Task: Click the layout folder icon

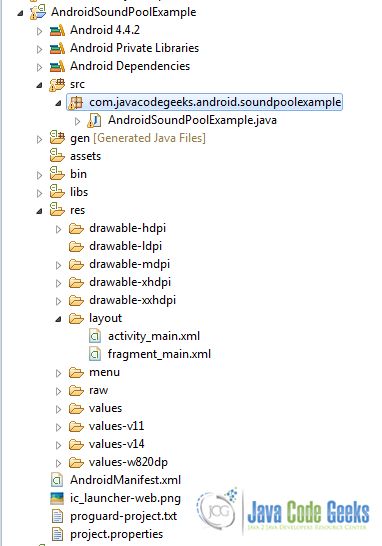Action: pos(76,319)
